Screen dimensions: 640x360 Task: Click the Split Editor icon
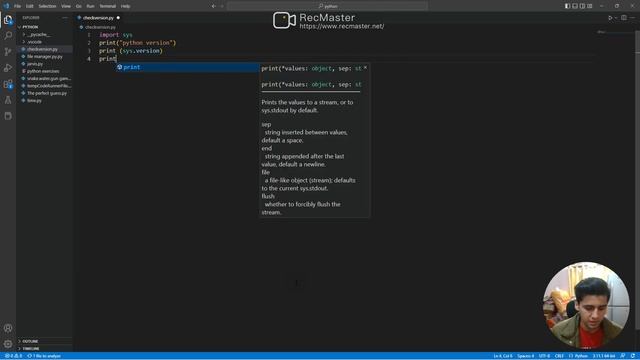click(x=624, y=18)
